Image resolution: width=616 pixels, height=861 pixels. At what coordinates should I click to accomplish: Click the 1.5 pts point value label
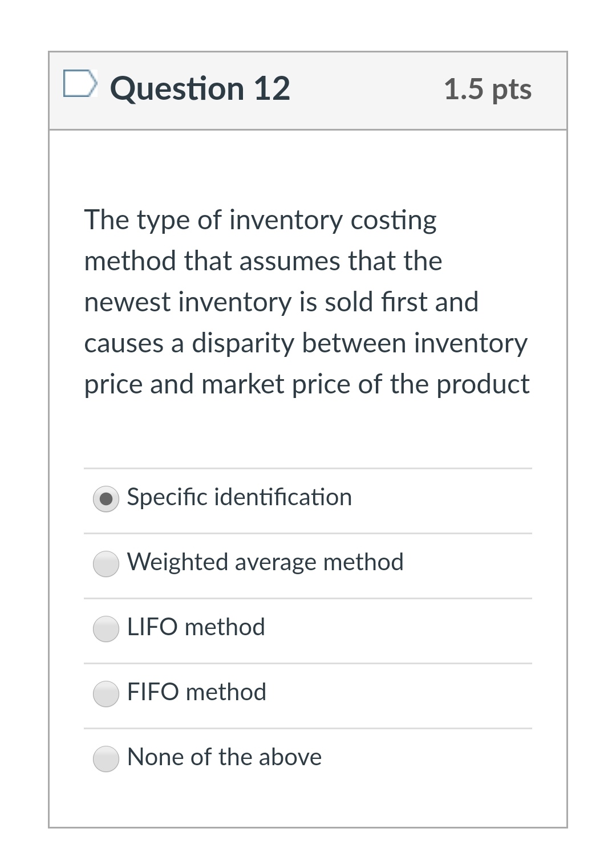point(489,90)
